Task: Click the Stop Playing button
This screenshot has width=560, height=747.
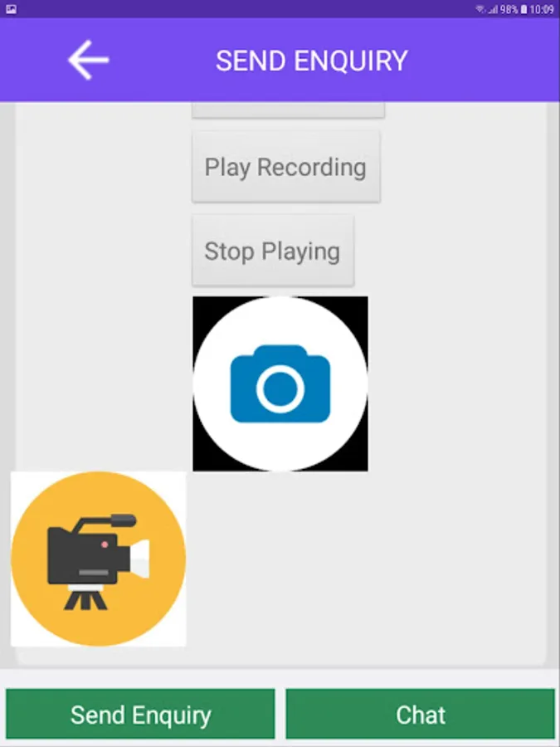Action: [x=273, y=251]
